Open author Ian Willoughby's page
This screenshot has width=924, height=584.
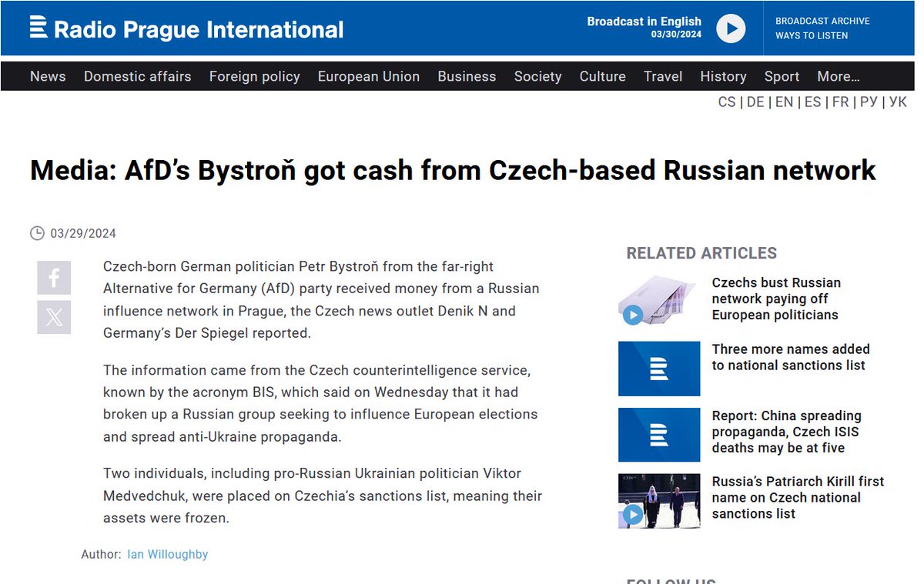(x=168, y=554)
